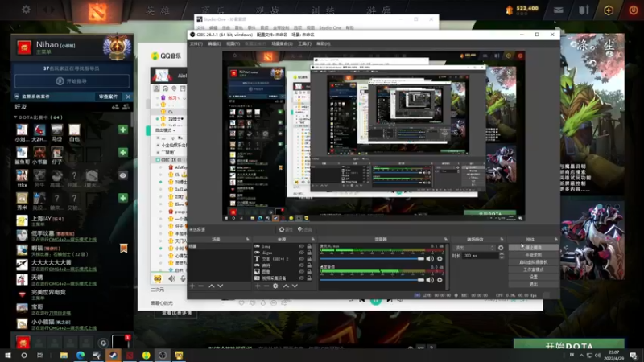Open the scene transition gear settings
644x362 pixels.
(501, 248)
